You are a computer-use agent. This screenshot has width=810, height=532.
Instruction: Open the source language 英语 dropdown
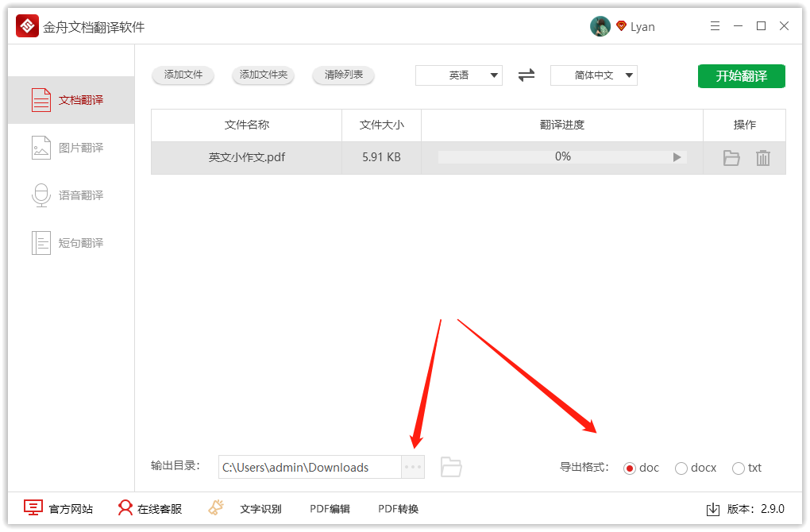pos(459,75)
